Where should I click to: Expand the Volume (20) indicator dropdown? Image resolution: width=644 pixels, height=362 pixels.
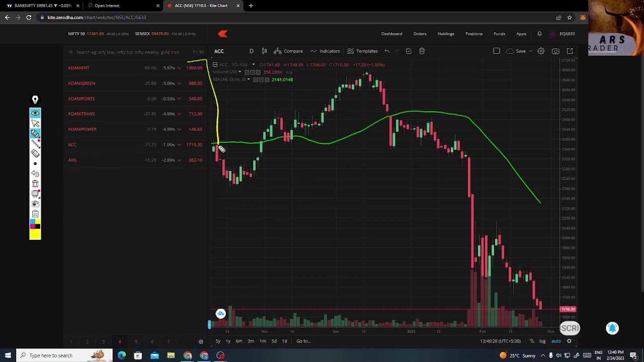coord(239,72)
